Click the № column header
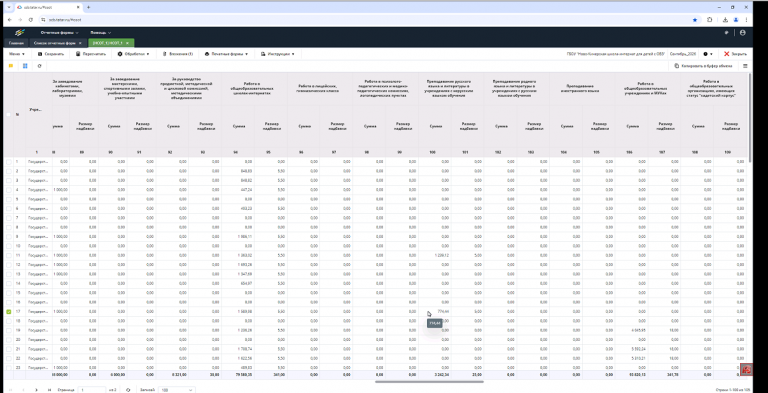Viewport: 768px width, 393px height. (18, 115)
